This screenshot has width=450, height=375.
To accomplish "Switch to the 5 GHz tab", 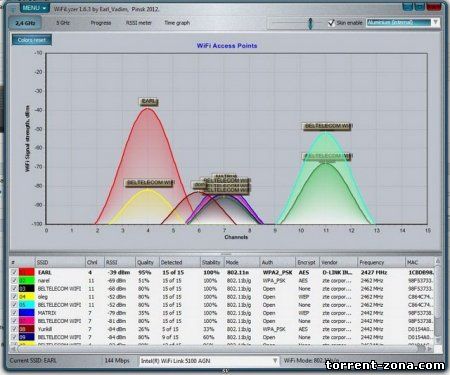I will (x=63, y=23).
